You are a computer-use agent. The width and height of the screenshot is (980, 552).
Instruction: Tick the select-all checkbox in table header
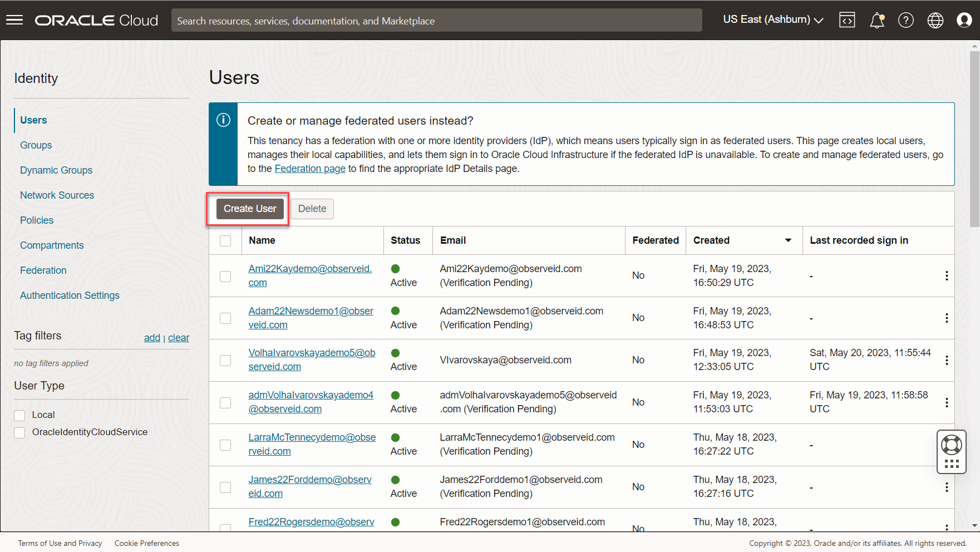tap(225, 241)
